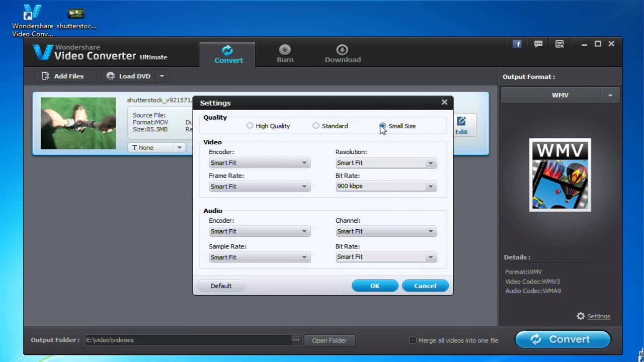This screenshot has width=644, height=362.
Task: Click the 'Size:85.5MB' source file text
Action: coord(150,129)
